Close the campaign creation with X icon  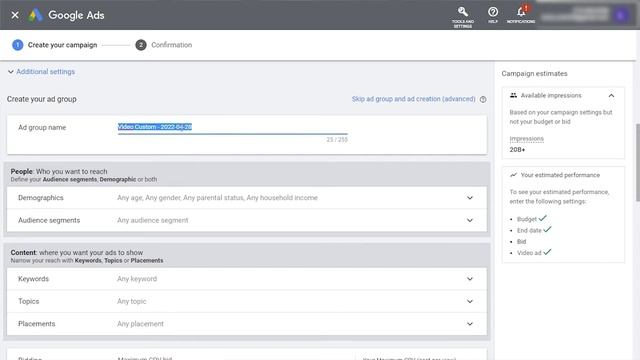[15, 15]
